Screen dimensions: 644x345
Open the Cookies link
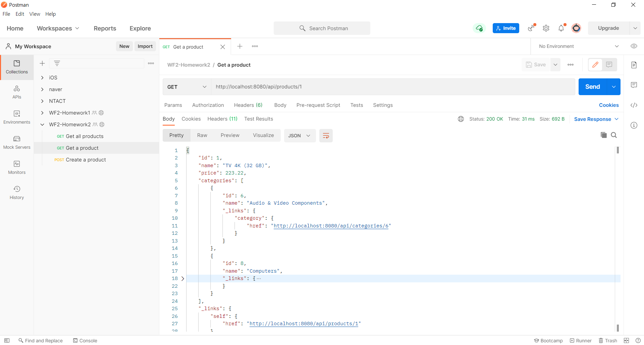coord(609,105)
